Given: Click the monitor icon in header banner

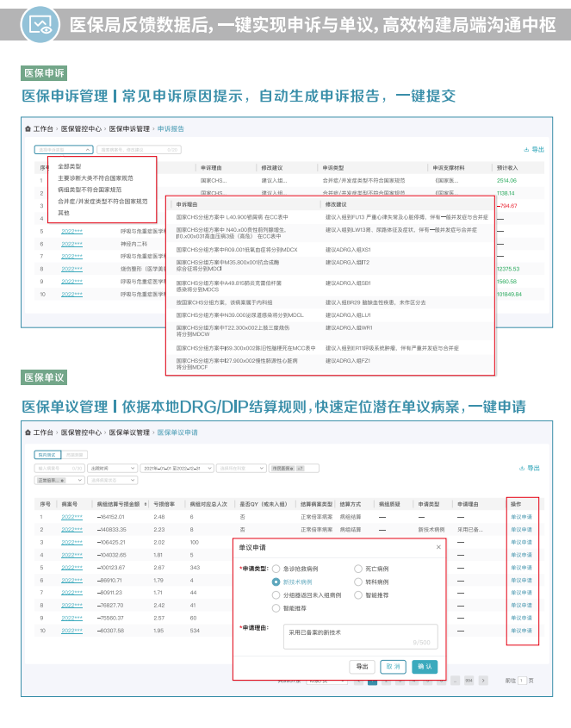Looking at the screenshot, I should click(x=40, y=23).
